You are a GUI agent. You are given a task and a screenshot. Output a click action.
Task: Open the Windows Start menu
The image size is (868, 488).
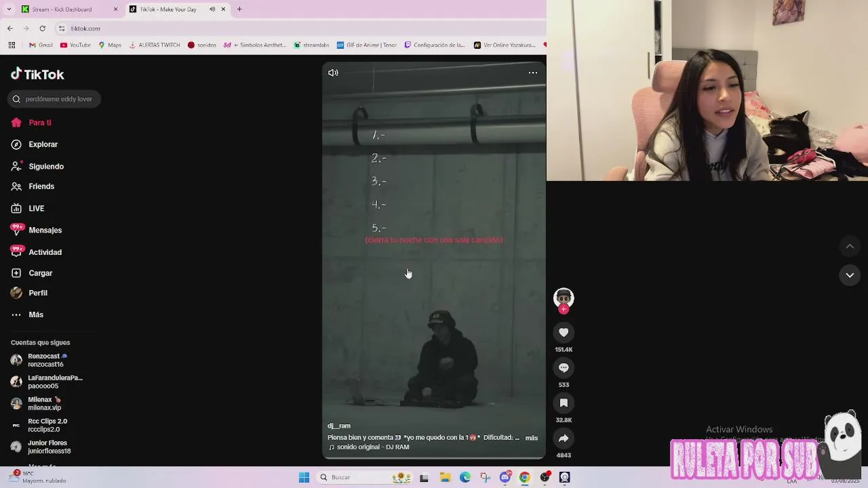pos(304,477)
